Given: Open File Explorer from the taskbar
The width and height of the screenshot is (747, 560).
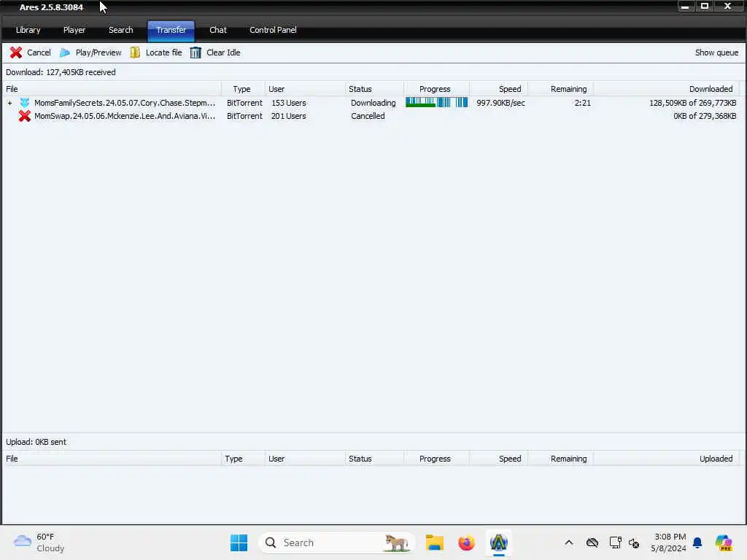Looking at the screenshot, I should click(435, 542).
